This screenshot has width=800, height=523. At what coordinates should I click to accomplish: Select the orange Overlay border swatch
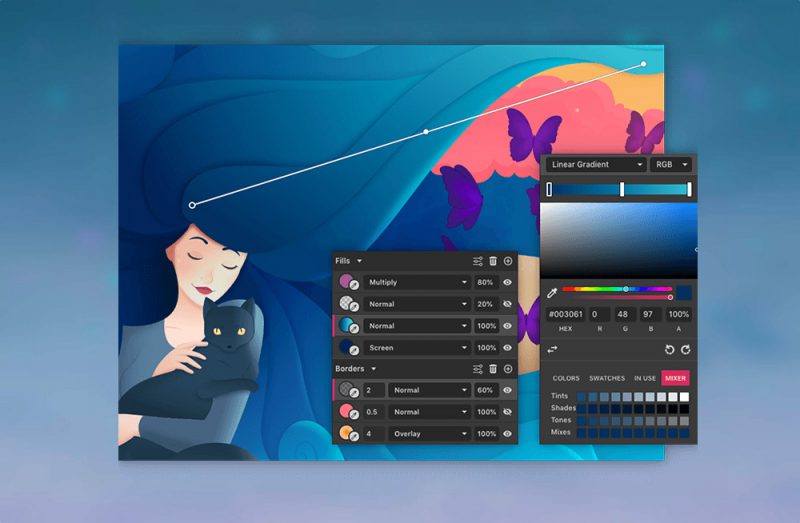345,432
